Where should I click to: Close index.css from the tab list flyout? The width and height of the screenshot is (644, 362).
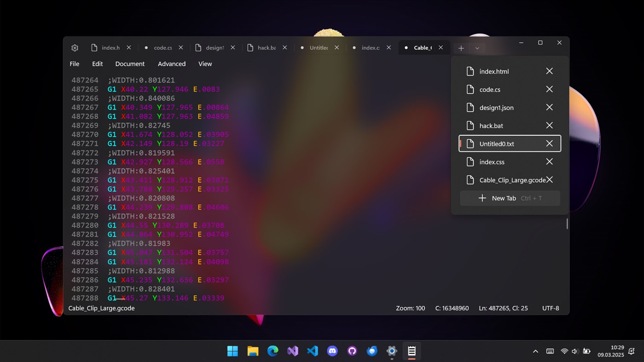tap(549, 162)
